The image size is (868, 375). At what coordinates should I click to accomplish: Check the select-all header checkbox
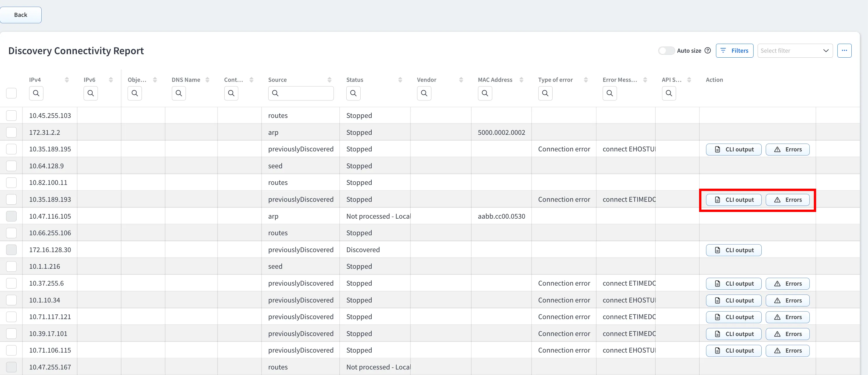pyautogui.click(x=11, y=93)
